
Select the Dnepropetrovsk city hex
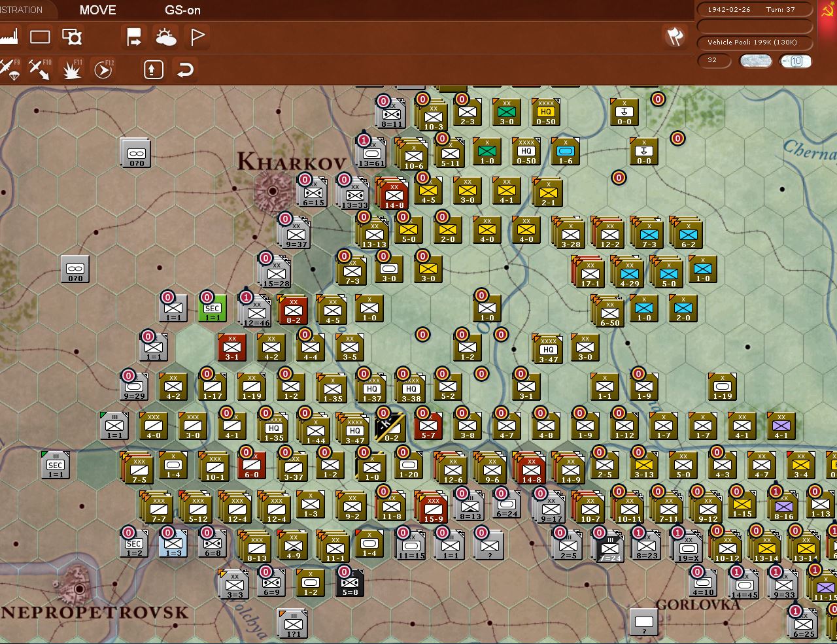pyautogui.click(x=79, y=589)
